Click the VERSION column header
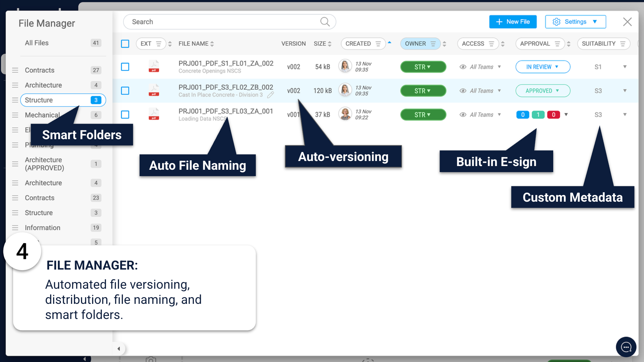Screen dimensions: 644x362 coord(294,44)
